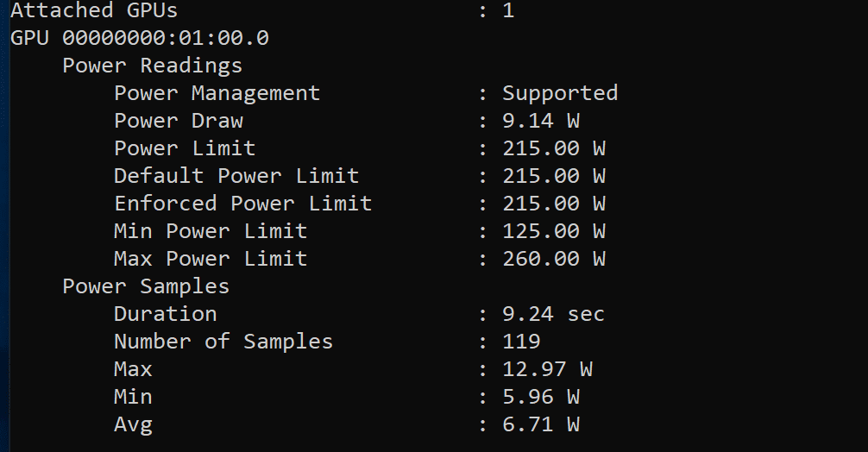Click GPU bus ID 00000000:01:00.0
Screen dimensions: 868x452
[166, 38]
